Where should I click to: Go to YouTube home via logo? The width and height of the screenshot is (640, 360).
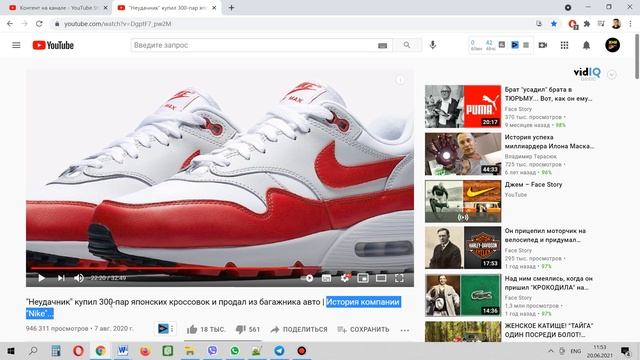[x=53, y=45]
